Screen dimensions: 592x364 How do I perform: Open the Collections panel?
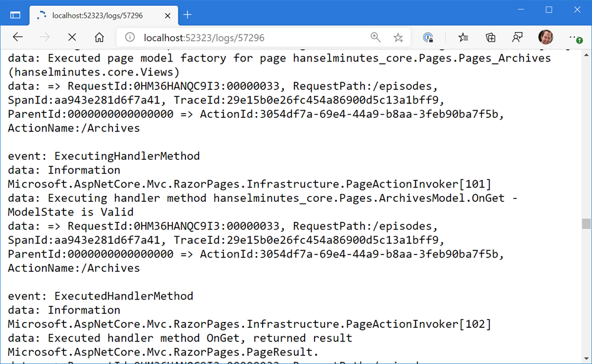coord(491,37)
